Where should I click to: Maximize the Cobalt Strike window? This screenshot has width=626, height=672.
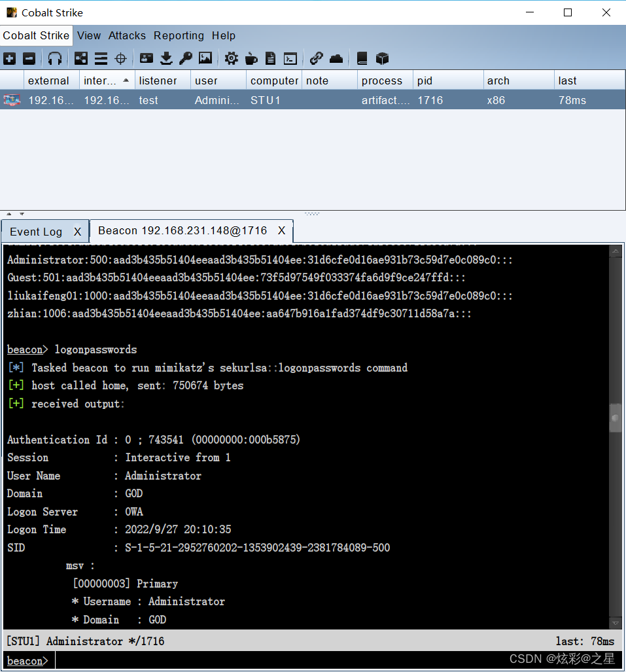pos(568,12)
